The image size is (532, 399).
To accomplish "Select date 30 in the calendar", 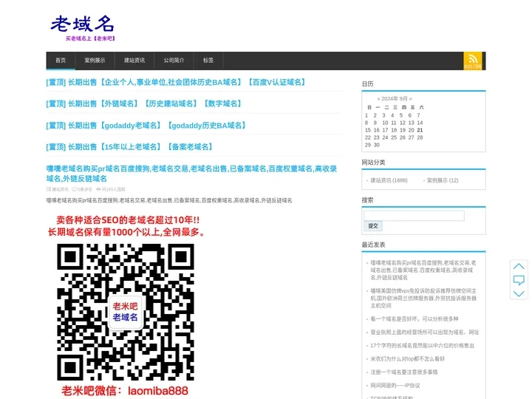I will tap(377, 145).
